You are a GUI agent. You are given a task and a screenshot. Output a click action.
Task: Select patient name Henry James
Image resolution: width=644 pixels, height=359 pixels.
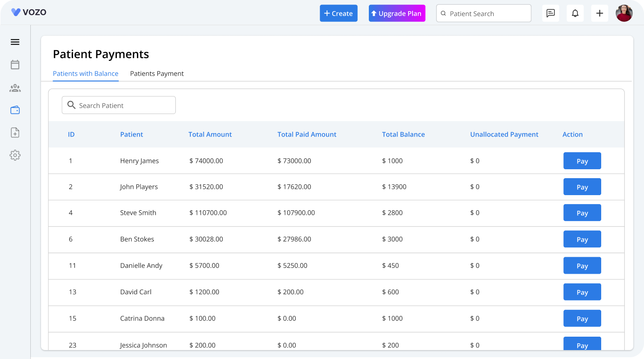(140, 161)
